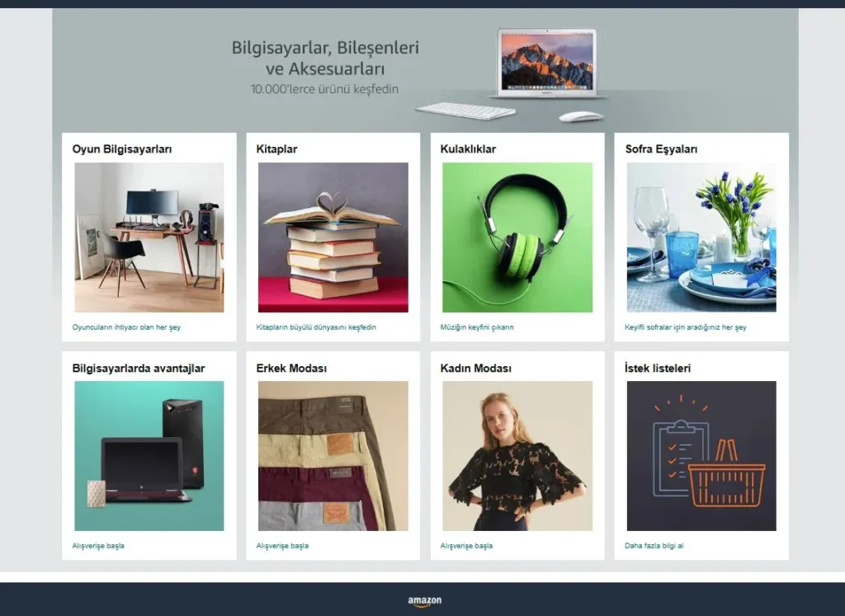
Task: Click the woman in black lace top image
Action: (x=517, y=455)
